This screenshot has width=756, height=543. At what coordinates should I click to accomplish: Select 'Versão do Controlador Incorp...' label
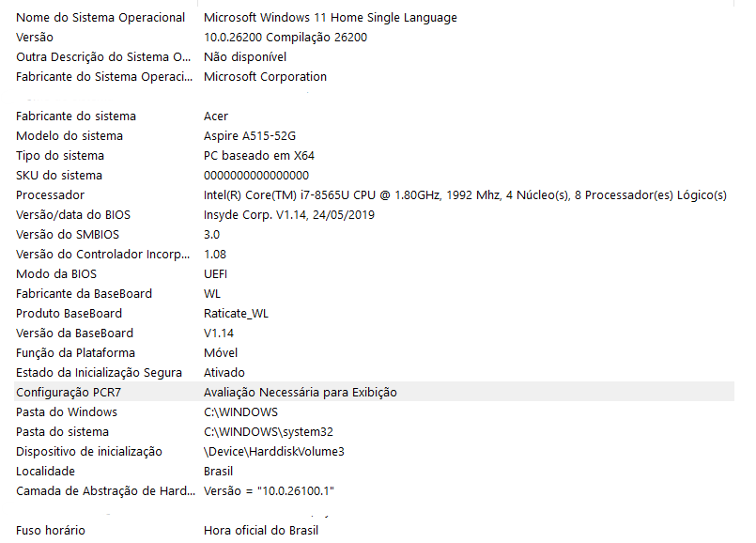point(102,255)
